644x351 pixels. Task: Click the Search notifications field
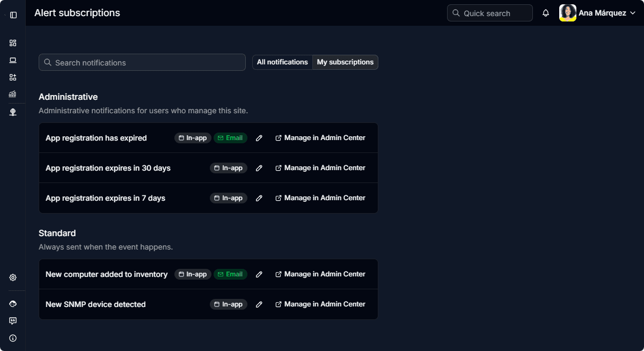point(142,62)
